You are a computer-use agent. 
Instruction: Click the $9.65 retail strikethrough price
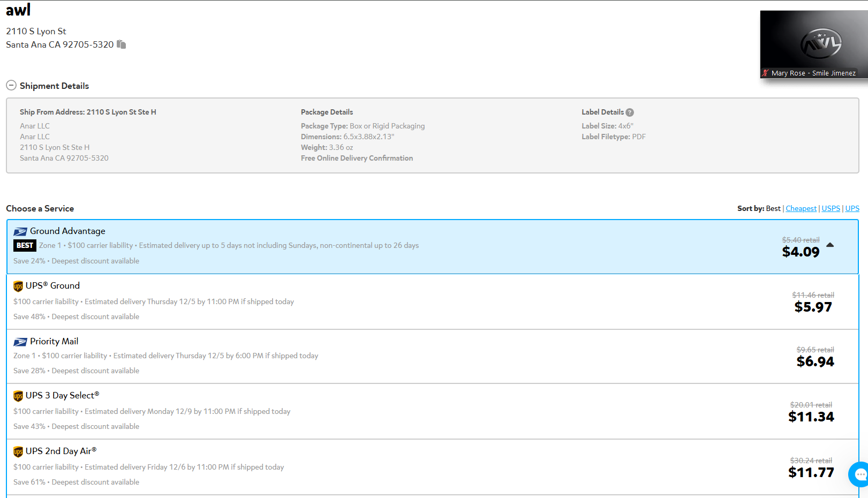tap(815, 350)
